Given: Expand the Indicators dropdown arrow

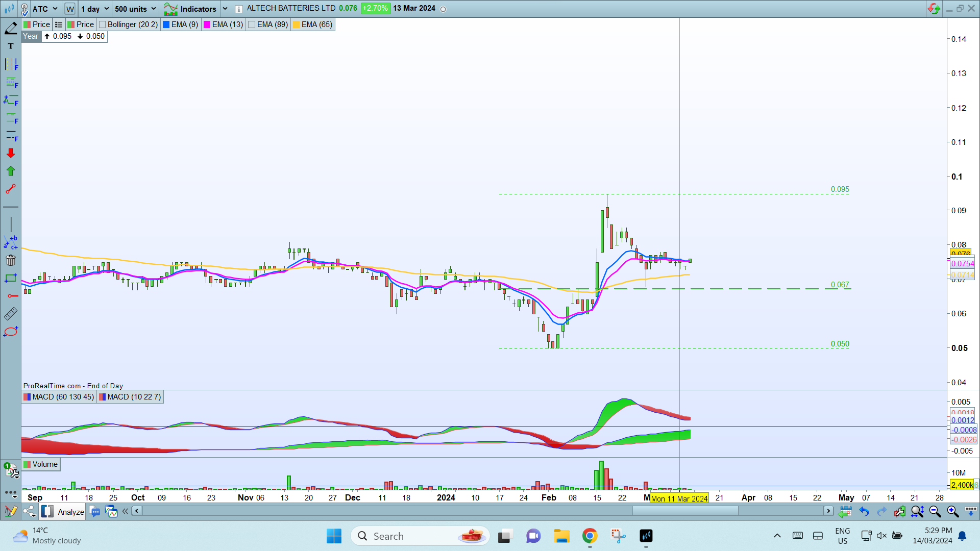Looking at the screenshot, I should click(225, 9).
